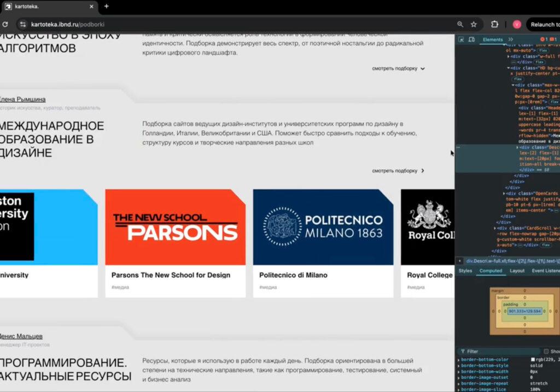
Task: Open site information icon beside the URL
Action: coord(23,24)
